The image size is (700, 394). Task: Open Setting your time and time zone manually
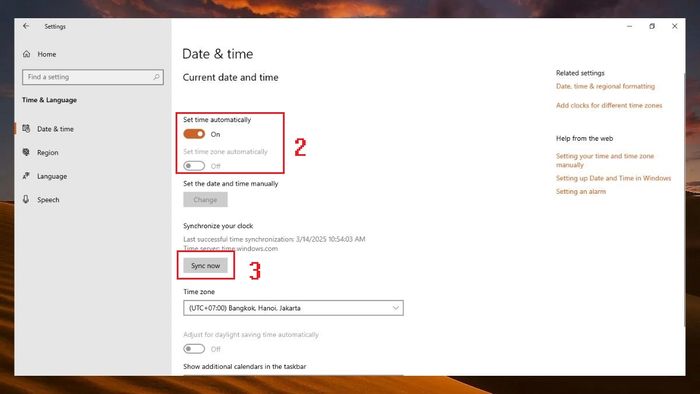coord(605,160)
